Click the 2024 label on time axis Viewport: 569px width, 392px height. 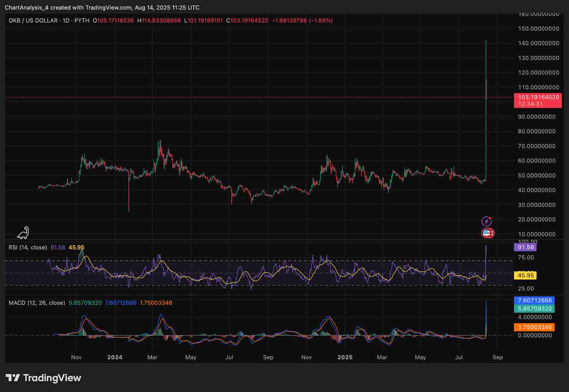tap(115, 357)
